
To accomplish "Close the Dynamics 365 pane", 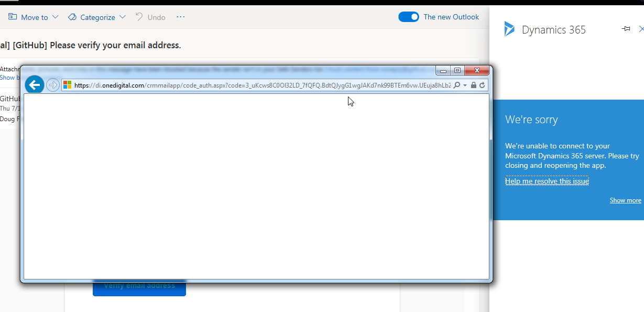I will [x=641, y=29].
